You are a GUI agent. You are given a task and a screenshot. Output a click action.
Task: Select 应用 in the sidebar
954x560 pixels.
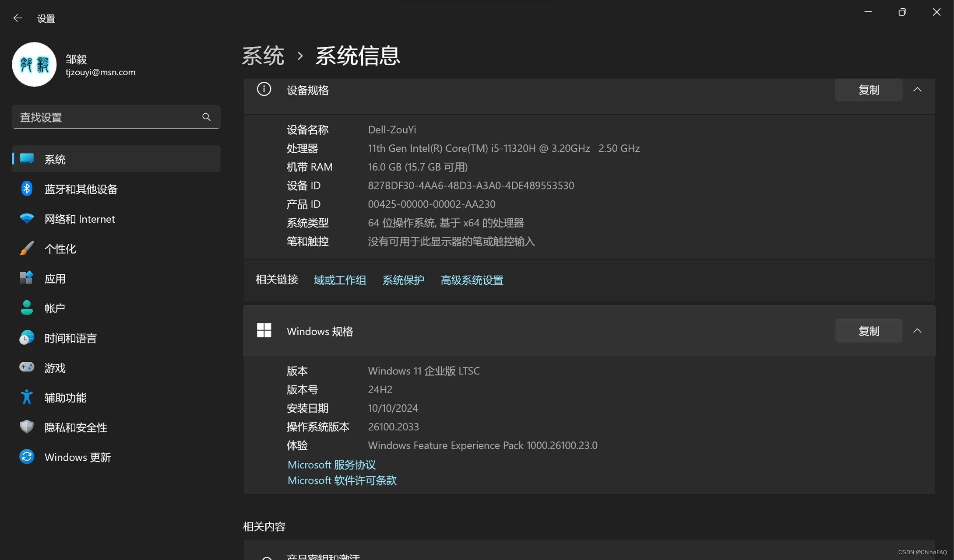55,279
